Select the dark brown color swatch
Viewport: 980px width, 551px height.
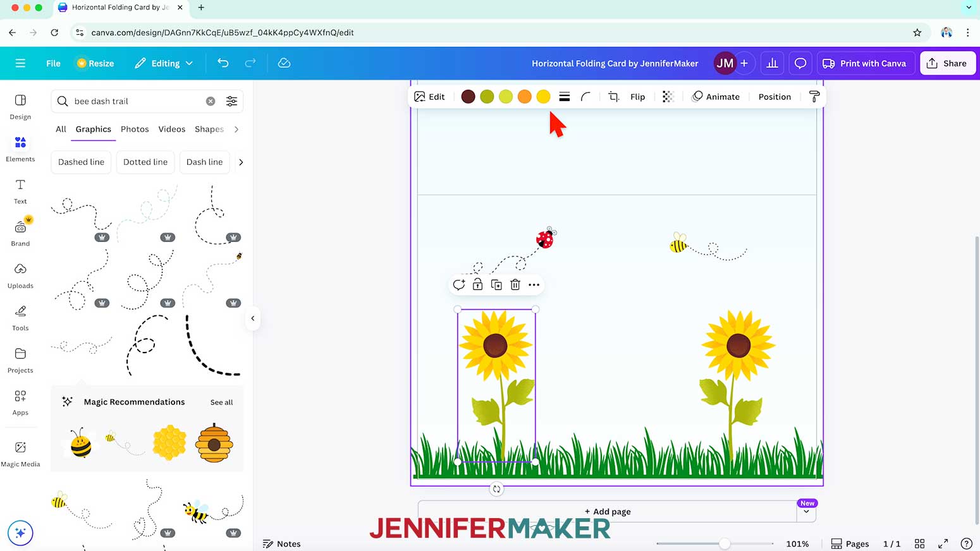(468, 97)
